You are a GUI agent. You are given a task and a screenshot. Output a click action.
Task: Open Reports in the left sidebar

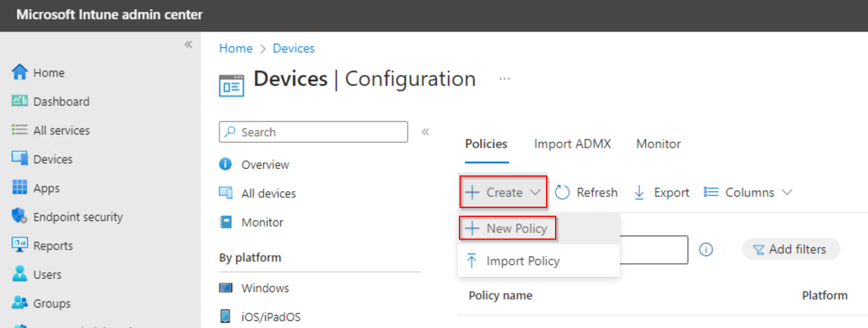pyautogui.click(x=42, y=246)
